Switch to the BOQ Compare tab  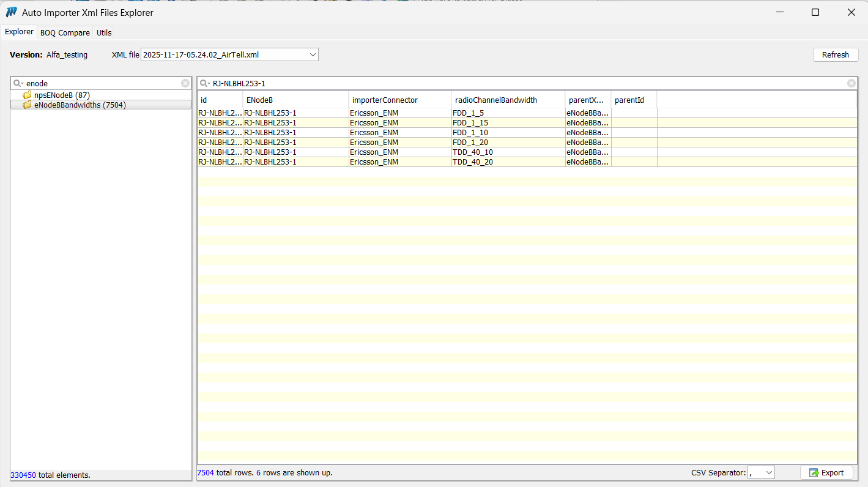point(65,33)
